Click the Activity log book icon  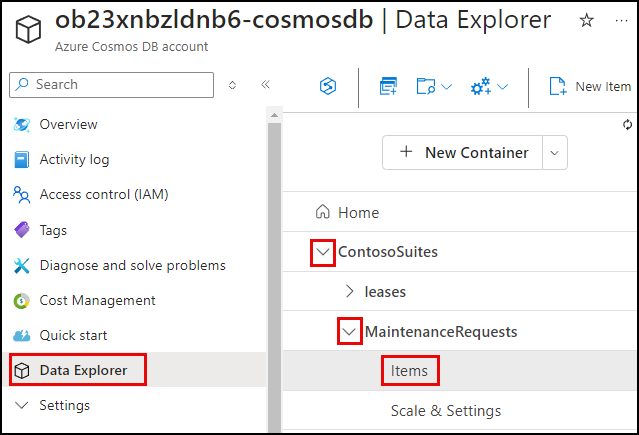tap(21, 159)
